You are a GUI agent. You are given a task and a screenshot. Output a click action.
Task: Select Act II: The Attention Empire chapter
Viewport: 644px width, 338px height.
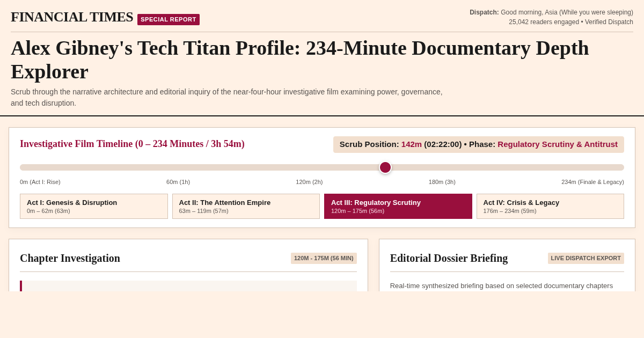246,206
